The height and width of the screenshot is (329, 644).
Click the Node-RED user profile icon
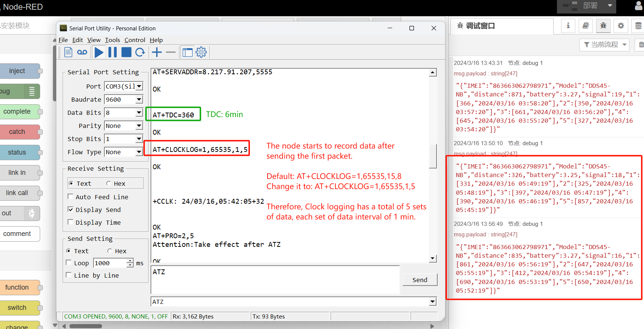tap(638, 6)
